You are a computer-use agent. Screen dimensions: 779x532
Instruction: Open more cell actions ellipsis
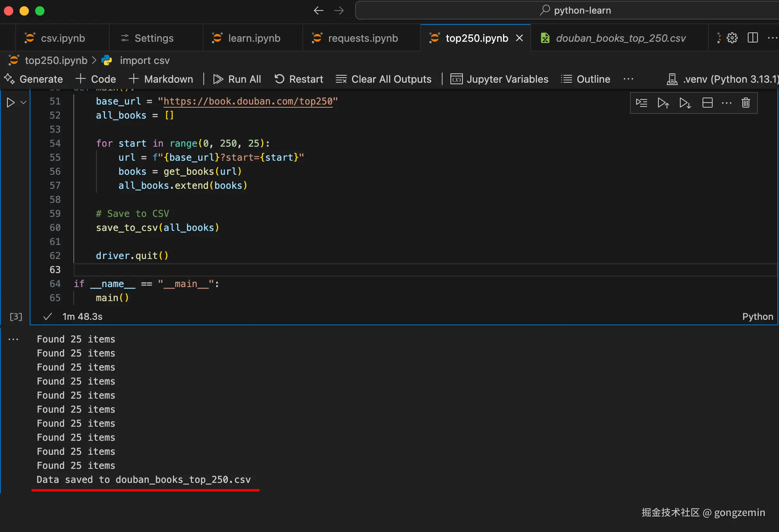[726, 103]
